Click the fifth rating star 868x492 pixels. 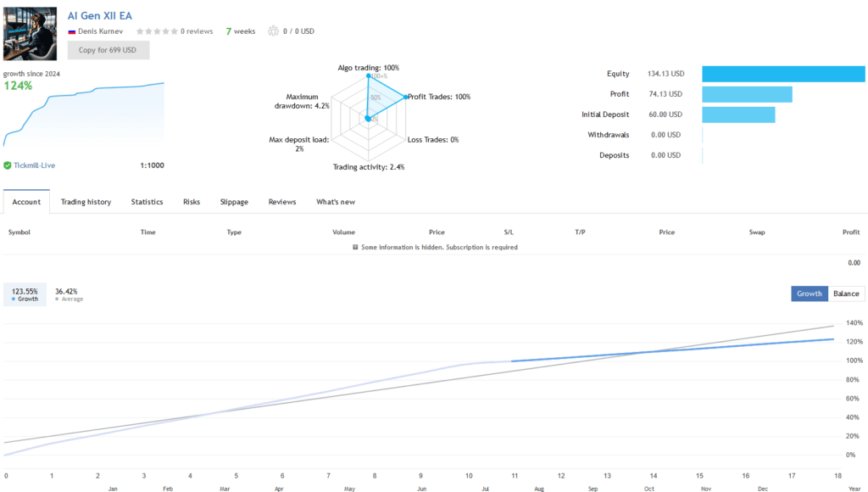coord(175,31)
